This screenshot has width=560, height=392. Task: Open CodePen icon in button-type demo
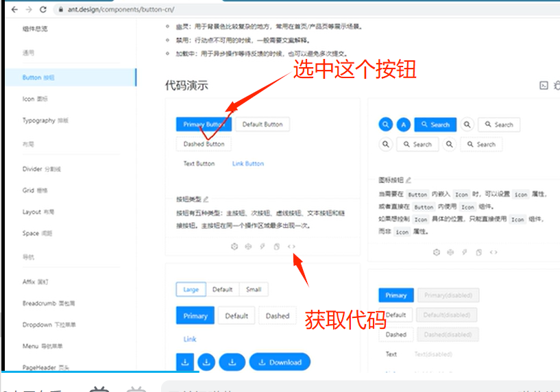click(x=248, y=246)
